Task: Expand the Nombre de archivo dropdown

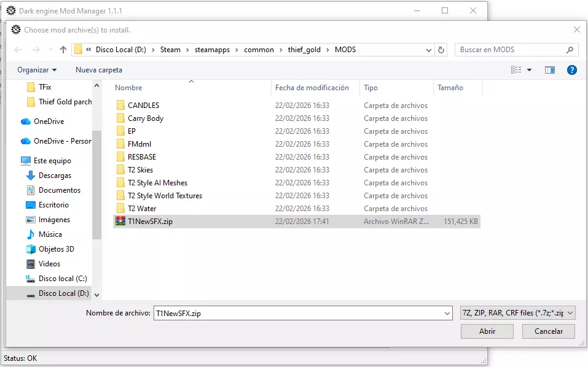Action: point(447,313)
